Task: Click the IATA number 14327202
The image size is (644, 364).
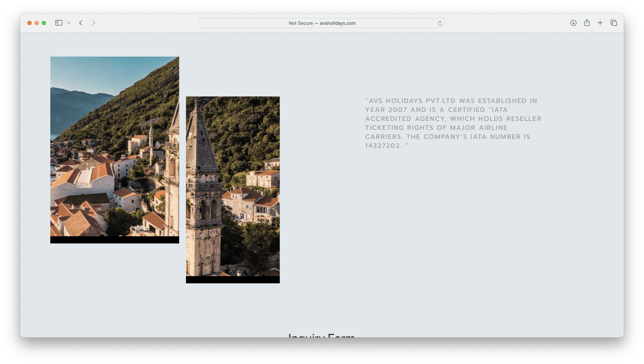Action: (x=382, y=146)
